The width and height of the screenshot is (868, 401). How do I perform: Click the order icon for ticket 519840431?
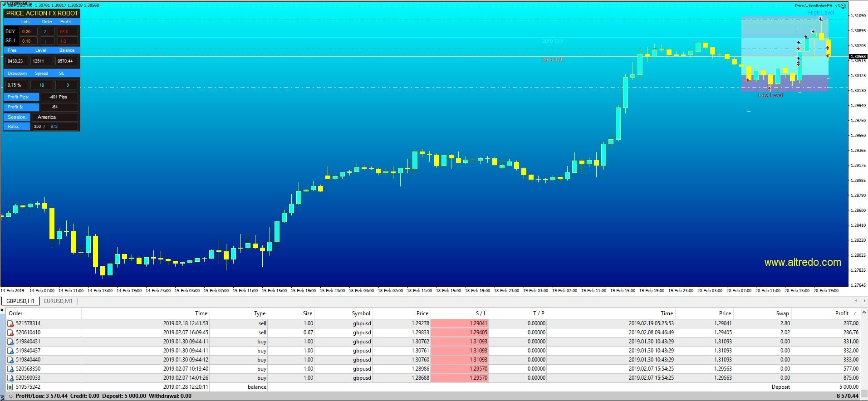click(10, 342)
